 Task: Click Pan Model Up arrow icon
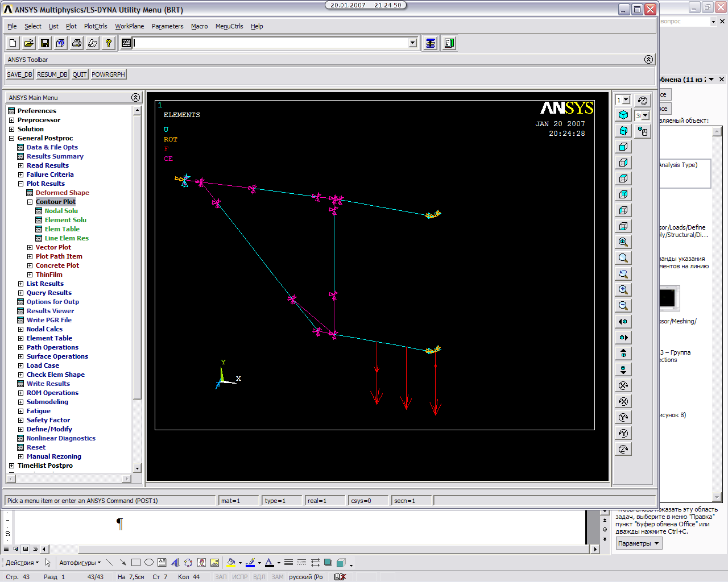point(623,354)
